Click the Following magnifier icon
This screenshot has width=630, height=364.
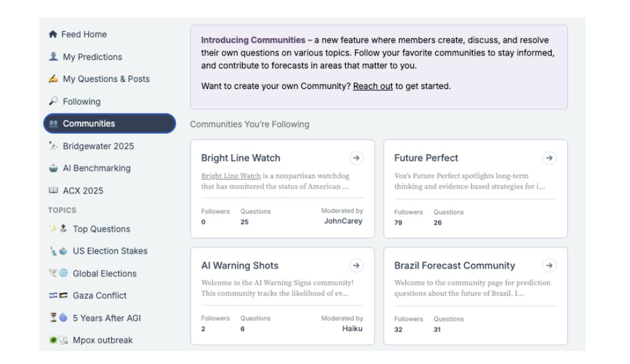click(x=53, y=101)
